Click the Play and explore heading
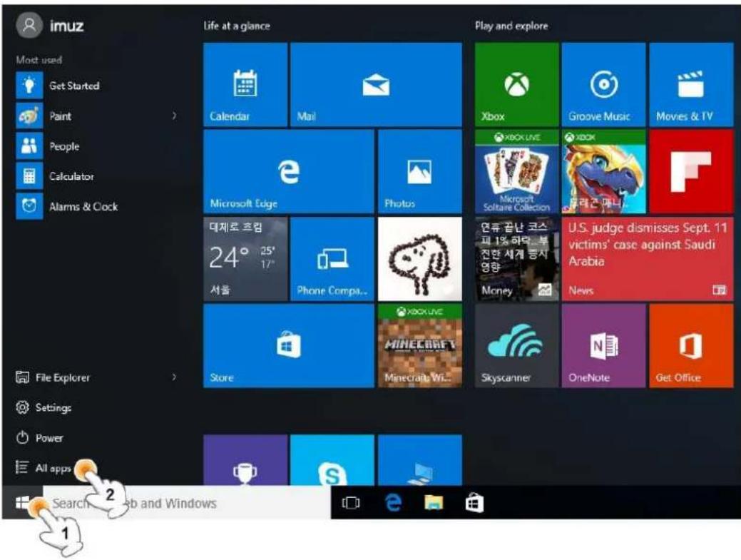The image size is (741, 560). tap(511, 26)
